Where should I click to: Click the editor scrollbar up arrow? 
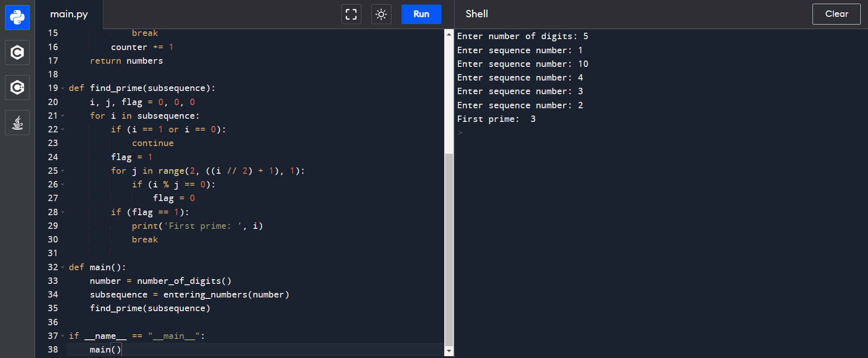click(449, 35)
